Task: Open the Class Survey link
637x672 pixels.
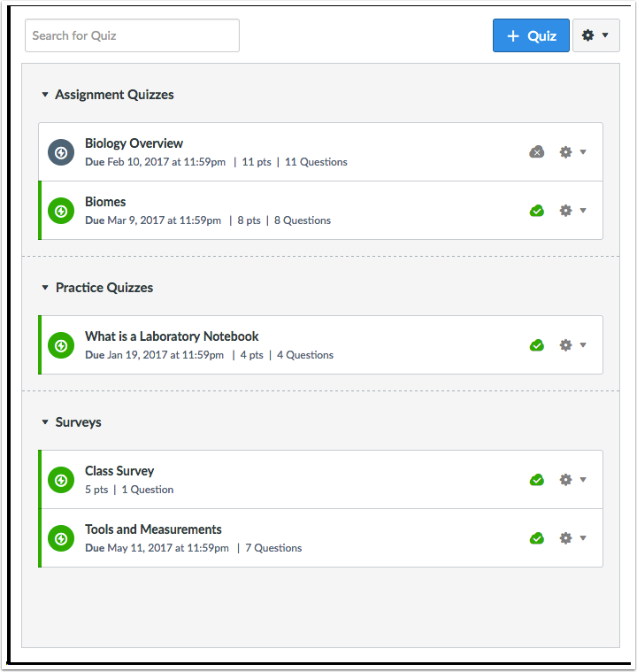Action: pyautogui.click(x=119, y=471)
